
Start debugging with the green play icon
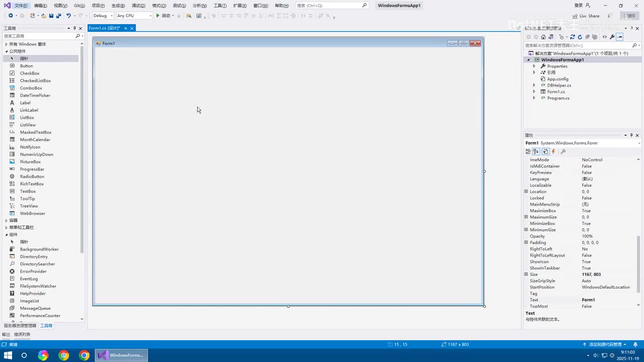158,16
